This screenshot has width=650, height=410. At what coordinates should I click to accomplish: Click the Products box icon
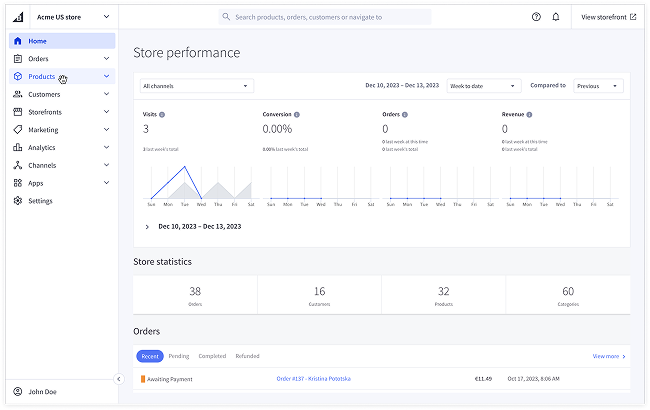point(17,76)
